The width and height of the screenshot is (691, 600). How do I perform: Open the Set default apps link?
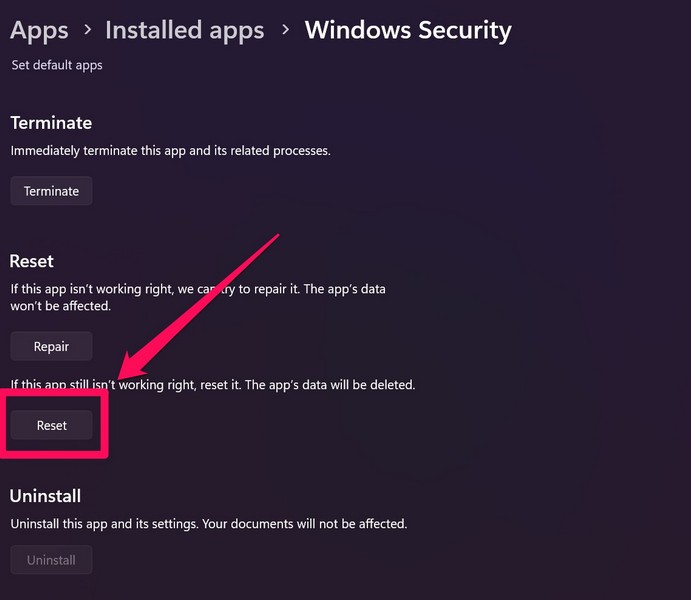click(x=56, y=65)
